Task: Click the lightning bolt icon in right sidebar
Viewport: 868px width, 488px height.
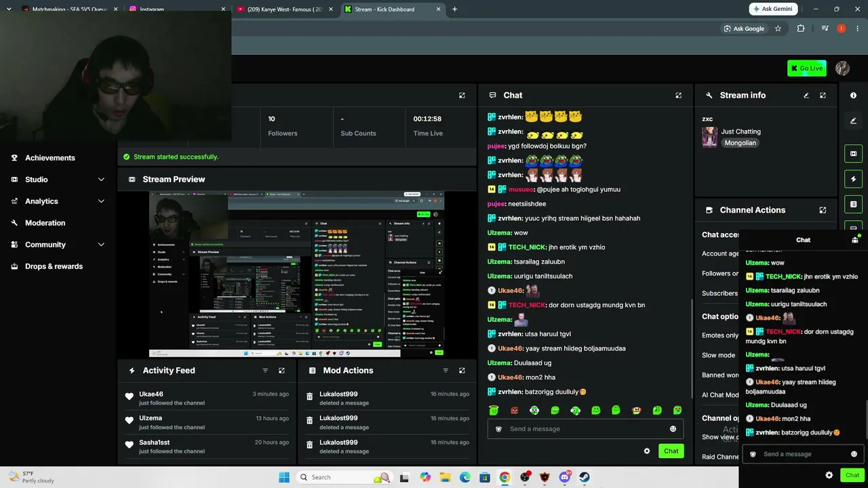Action: [853, 179]
